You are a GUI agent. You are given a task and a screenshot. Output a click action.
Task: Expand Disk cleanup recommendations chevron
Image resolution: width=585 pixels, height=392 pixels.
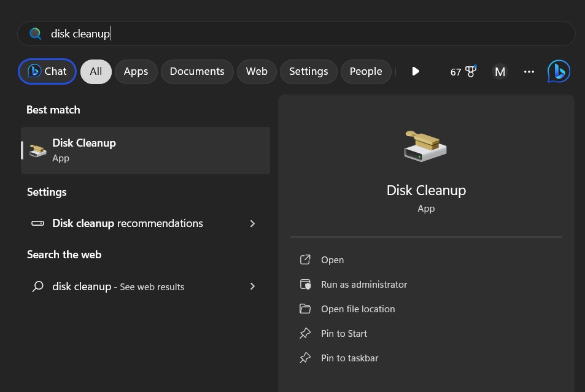252,223
